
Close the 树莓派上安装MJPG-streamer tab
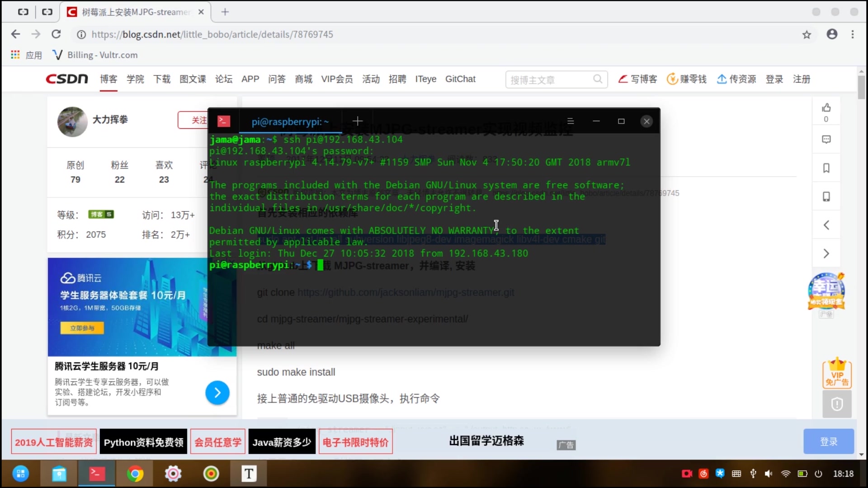tap(201, 12)
